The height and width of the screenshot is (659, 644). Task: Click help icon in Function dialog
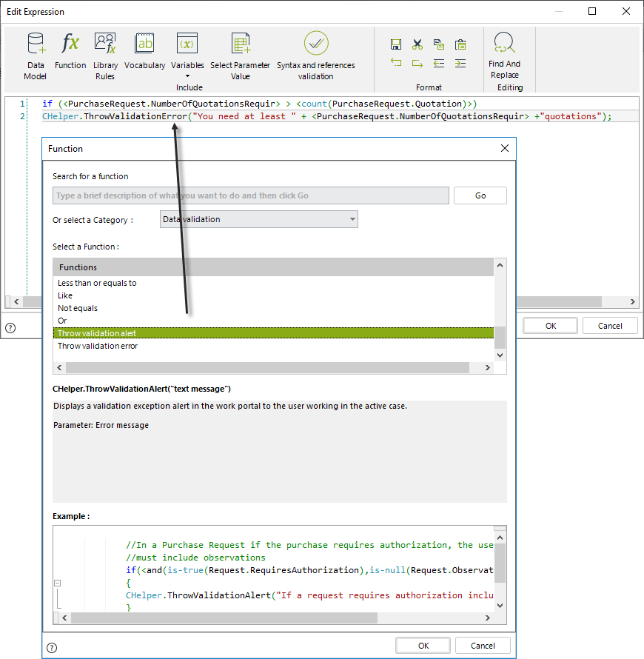tap(52, 648)
